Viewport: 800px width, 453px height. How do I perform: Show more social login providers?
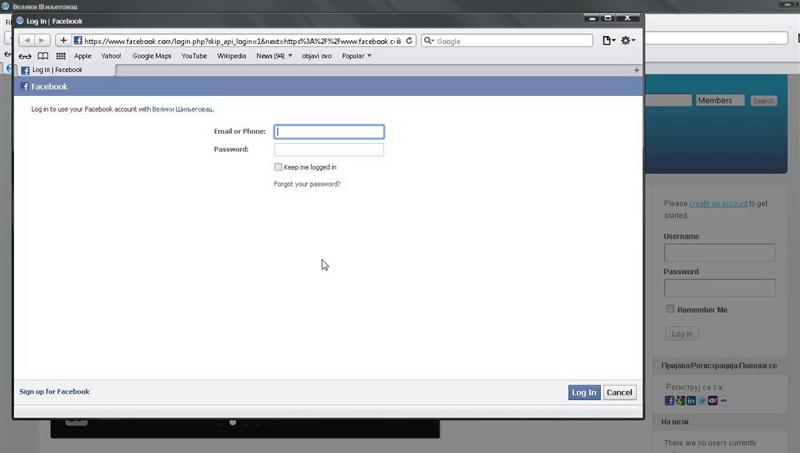tap(723, 400)
